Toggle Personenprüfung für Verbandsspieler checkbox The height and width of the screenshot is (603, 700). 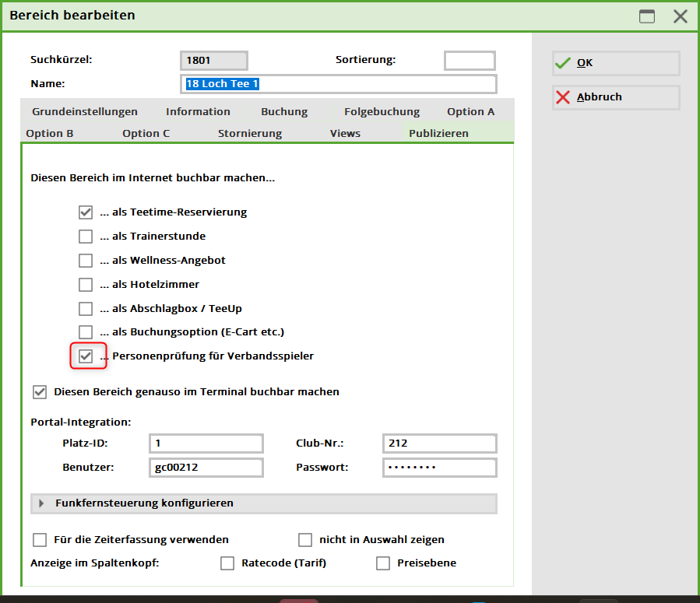[86, 356]
